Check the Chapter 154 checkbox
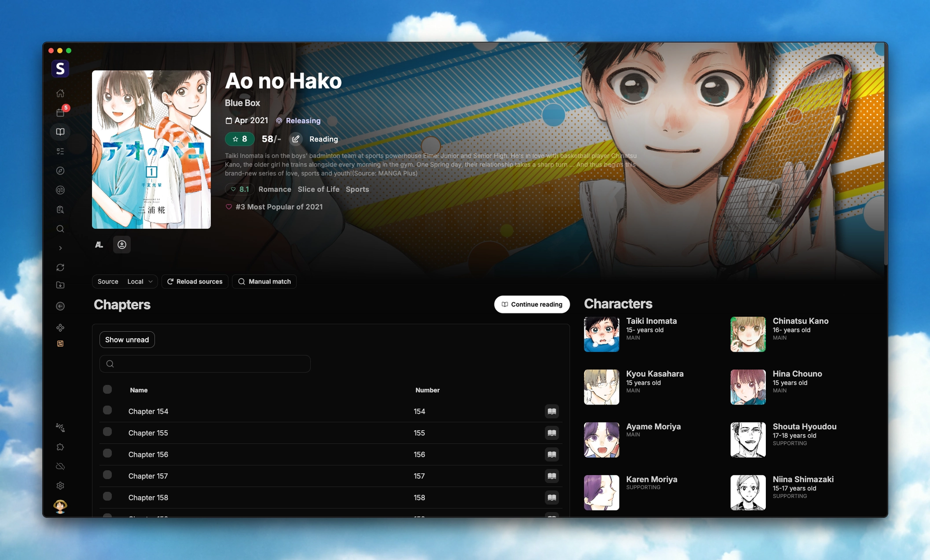930x560 pixels. (108, 410)
